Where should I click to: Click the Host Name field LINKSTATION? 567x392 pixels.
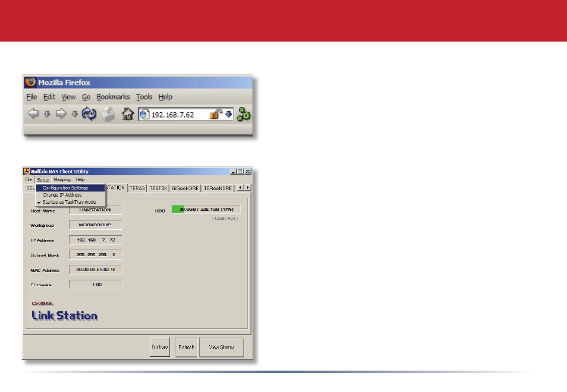pyautogui.click(x=96, y=210)
